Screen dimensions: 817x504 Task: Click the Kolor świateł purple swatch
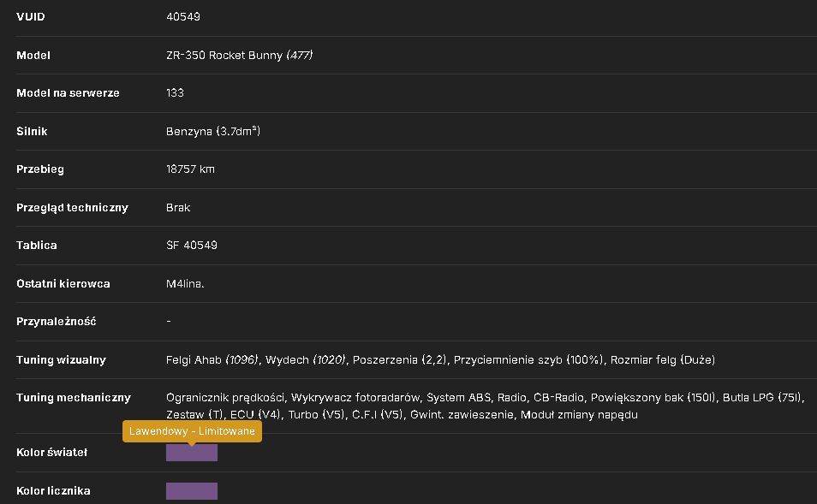click(192, 453)
